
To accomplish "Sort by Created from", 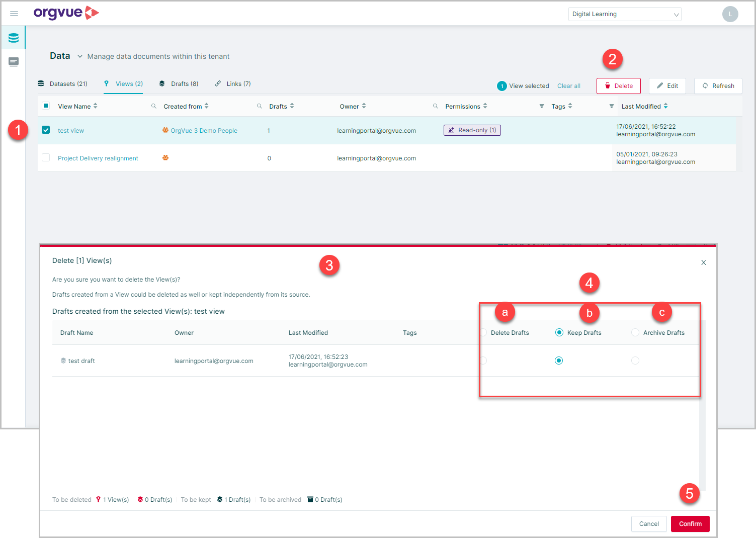I will click(x=207, y=106).
